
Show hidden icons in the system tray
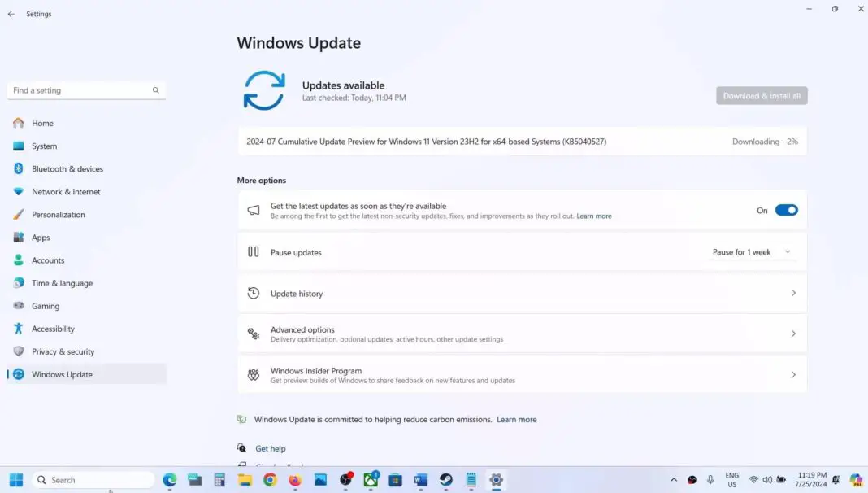674,480
